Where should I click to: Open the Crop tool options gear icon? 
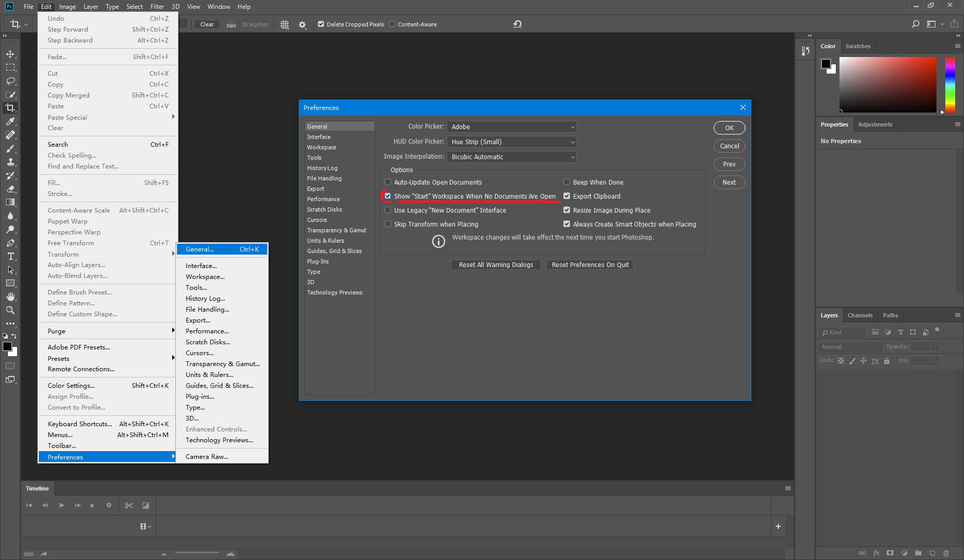pyautogui.click(x=302, y=24)
